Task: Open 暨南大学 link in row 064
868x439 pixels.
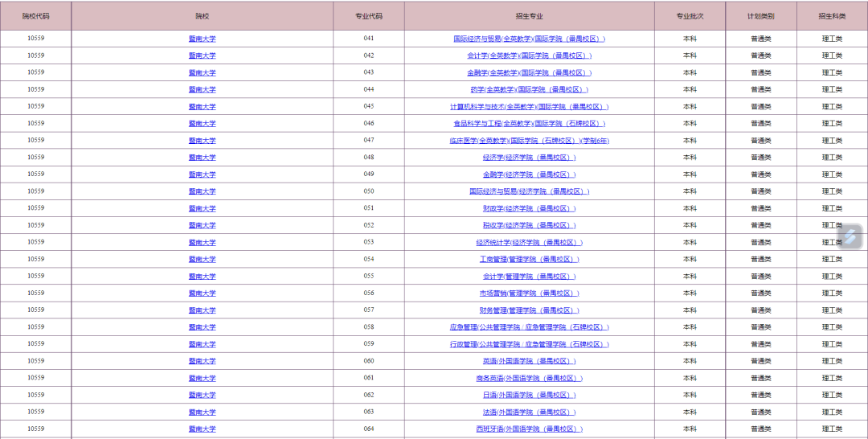Action: [202, 429]
